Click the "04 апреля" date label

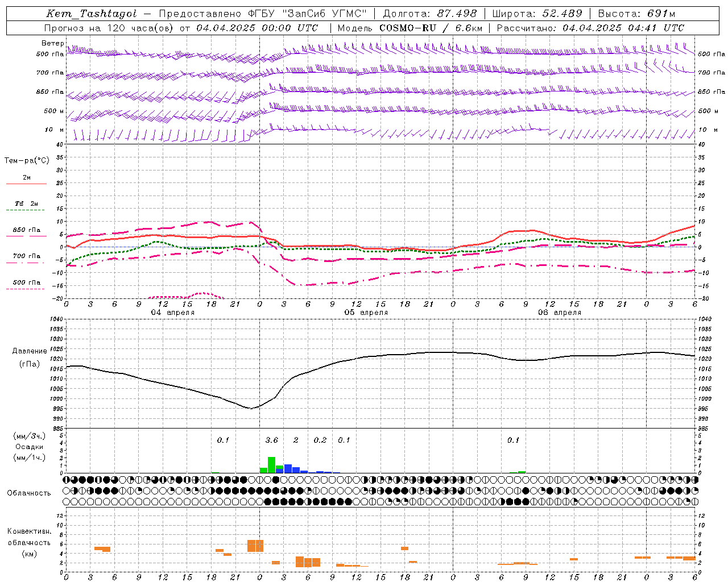[x=172, y=313]
